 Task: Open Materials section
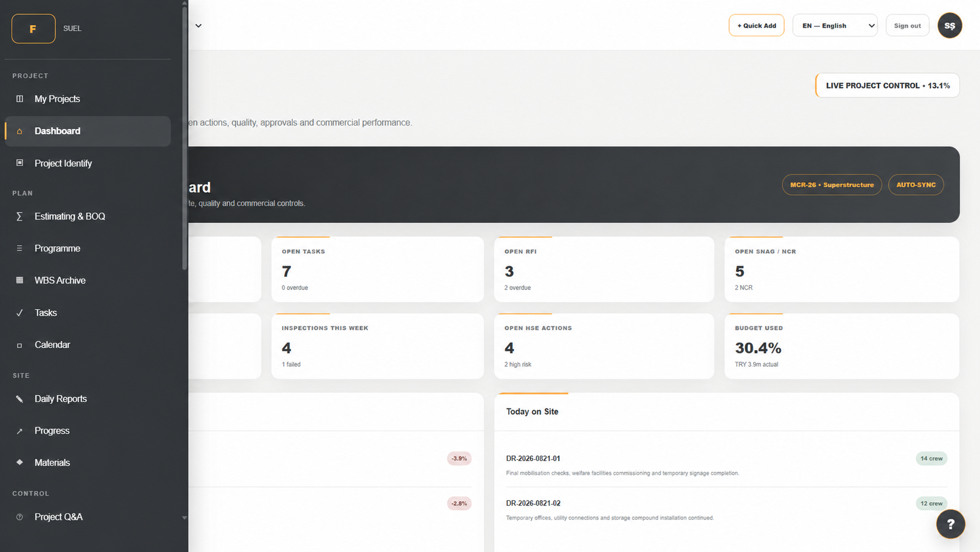(88, 463)
